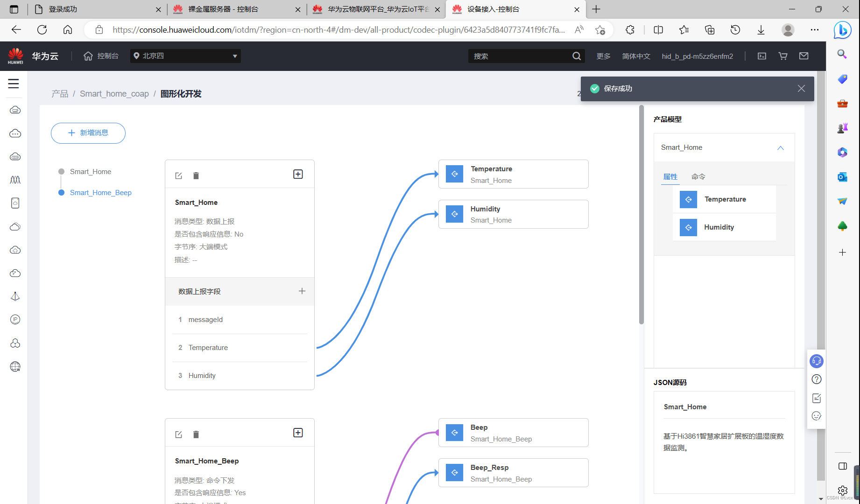Switch to the 命令 tab
The width and height of the screenshot is (860, 504).
pos(698,177)
